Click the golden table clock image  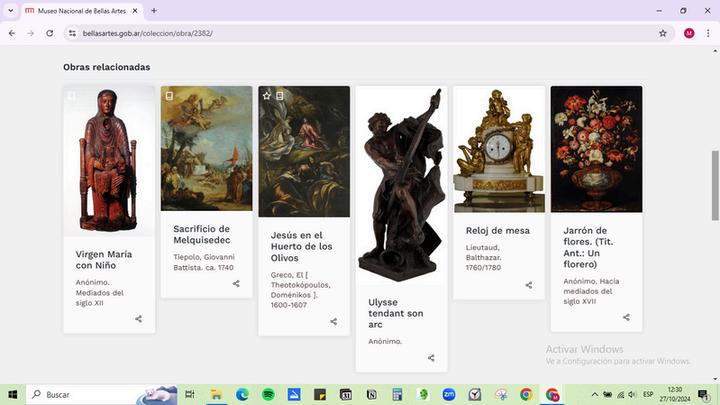tap(499, 149)
